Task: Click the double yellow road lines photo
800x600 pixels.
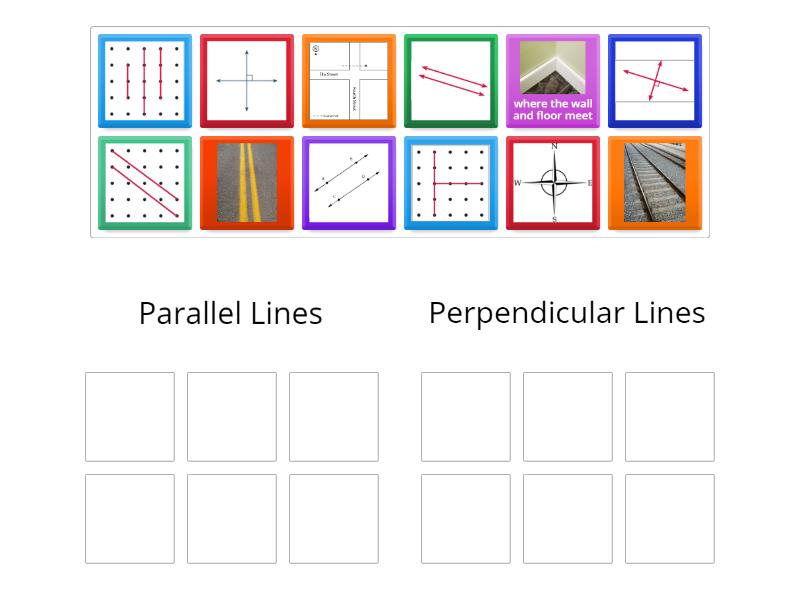Action: [x=247, y=184]
